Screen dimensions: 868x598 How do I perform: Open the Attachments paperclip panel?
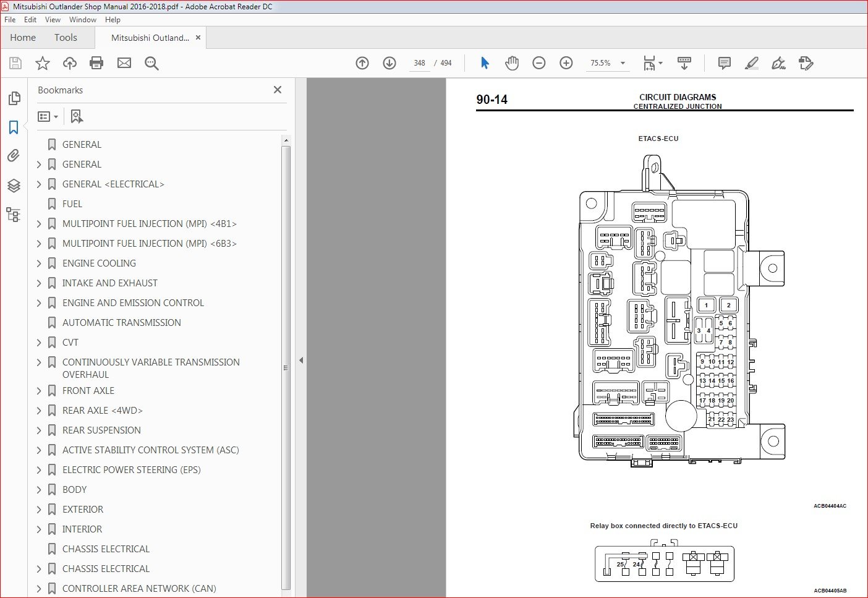[x=14, y=156]
